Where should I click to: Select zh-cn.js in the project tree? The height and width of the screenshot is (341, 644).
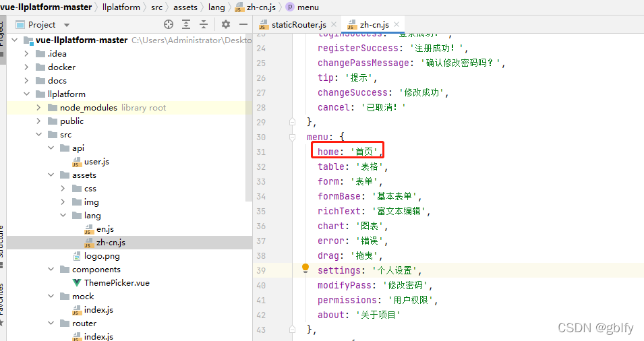pos(111,243)
